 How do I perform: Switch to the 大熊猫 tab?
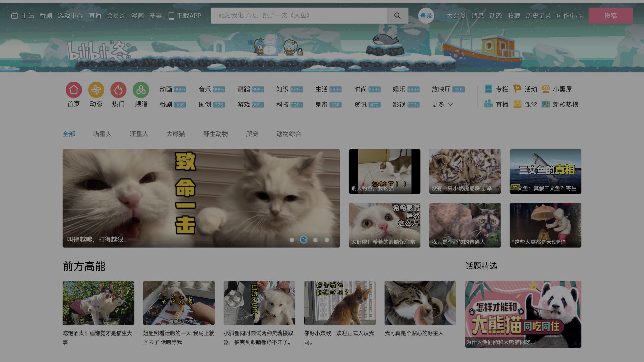point(176,134)
